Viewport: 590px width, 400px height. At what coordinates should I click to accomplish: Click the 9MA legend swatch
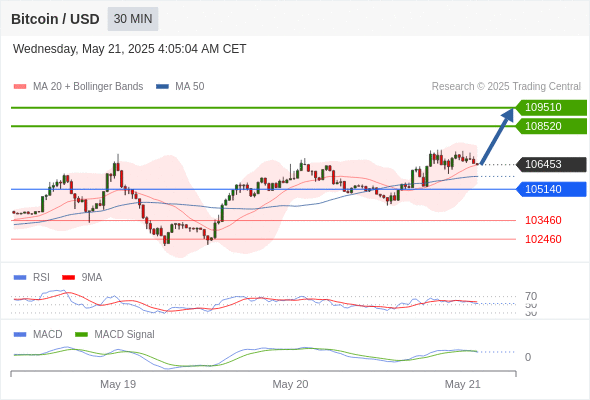(x=68, y=278)
